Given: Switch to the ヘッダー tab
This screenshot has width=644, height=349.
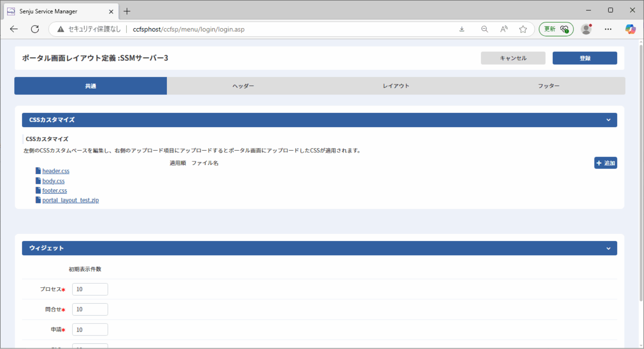Looking at the screenshot, I should click(243, 86).
